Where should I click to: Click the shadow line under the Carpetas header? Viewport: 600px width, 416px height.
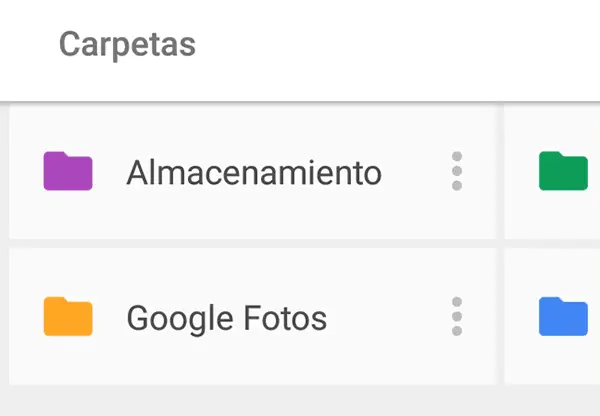(x=300, y=103)
